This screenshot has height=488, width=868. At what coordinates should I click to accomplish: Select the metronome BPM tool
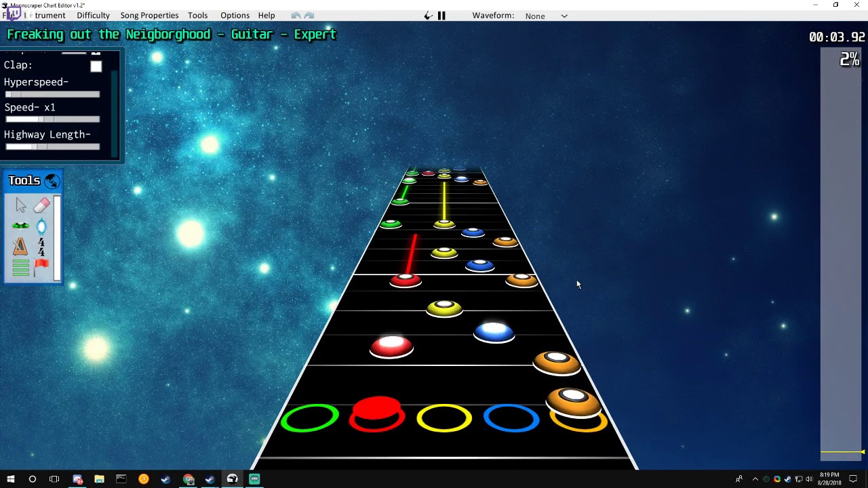pos(20,247)
